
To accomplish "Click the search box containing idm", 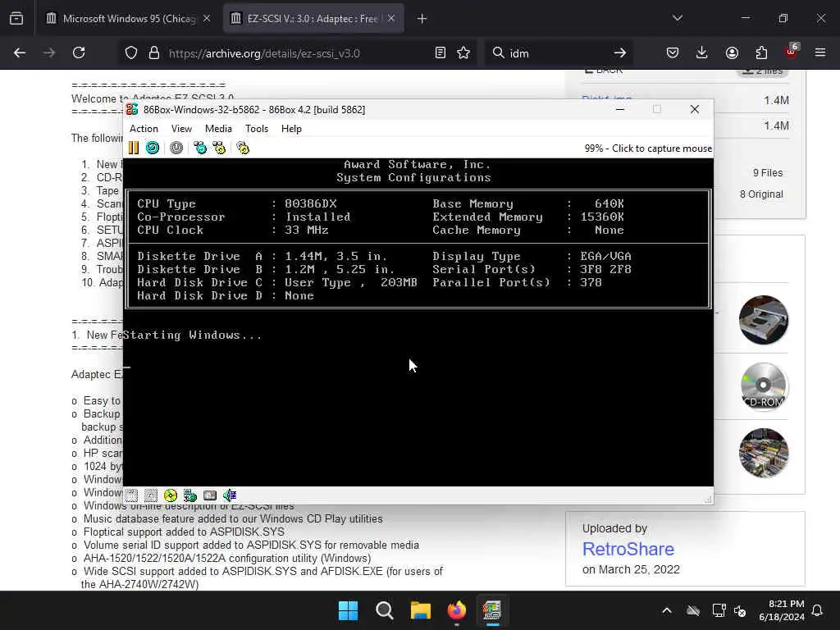I will 557,53.
